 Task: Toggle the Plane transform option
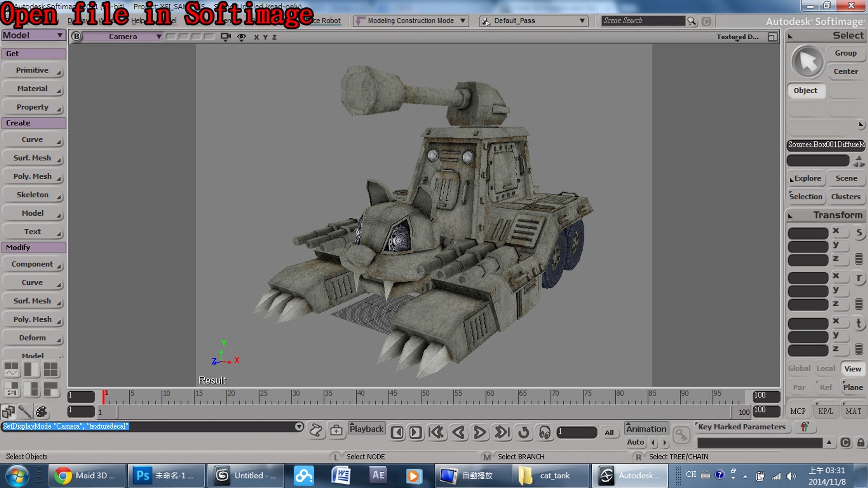click(853, 387)
